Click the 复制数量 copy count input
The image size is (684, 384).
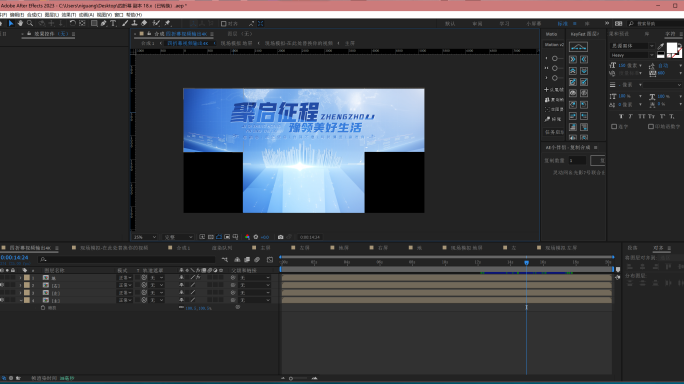[577, 161]
